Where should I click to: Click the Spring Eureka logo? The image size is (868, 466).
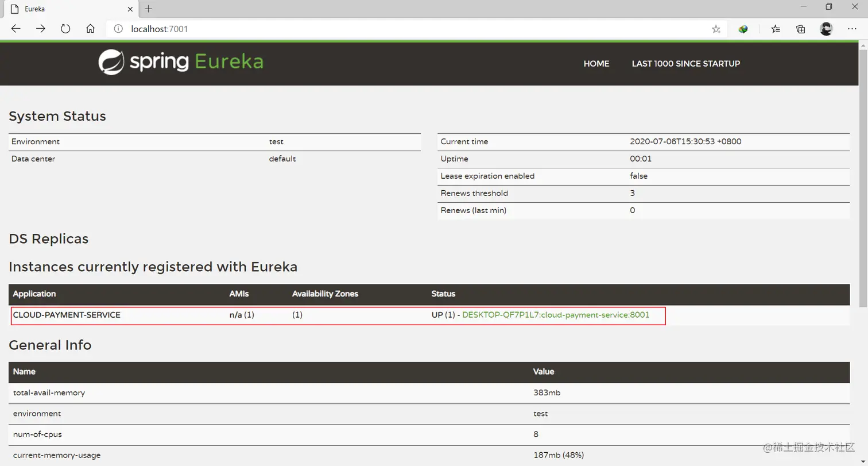180,63
